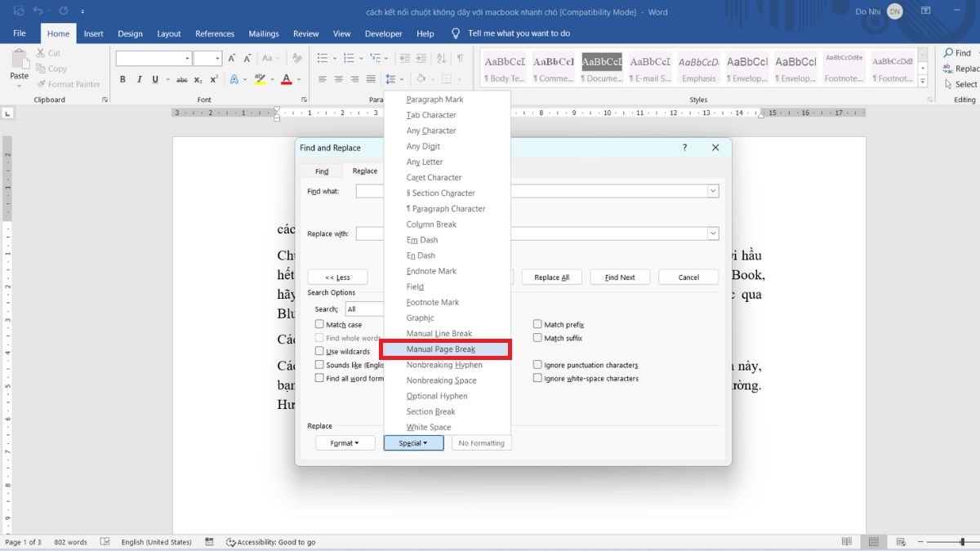This screenshot has height=551, width=980.
Task: Click the No Formatting button
Action: coord(482,443)
